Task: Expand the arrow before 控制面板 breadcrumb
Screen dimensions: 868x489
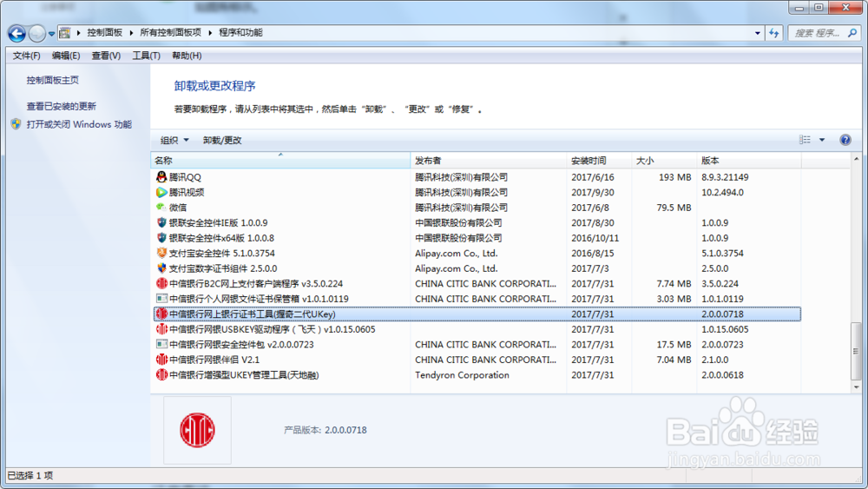Action: tap(79, 33)
